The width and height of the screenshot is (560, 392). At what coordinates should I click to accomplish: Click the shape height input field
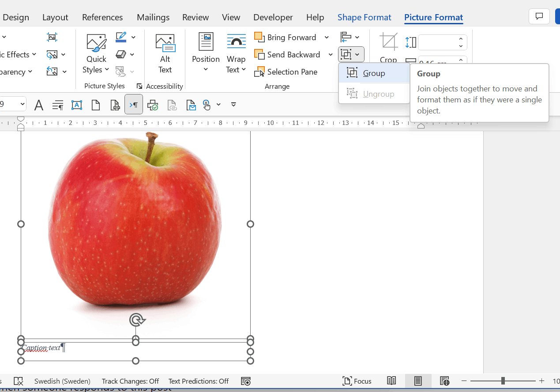[x=437, y=42]
